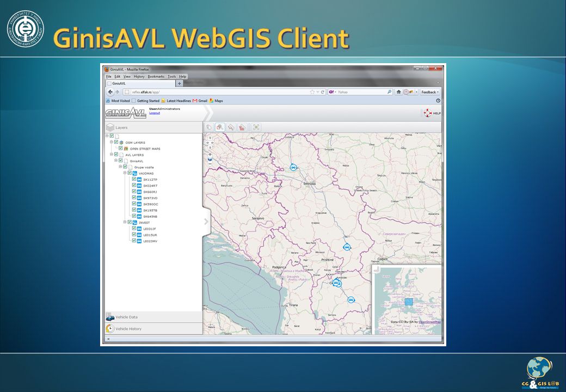Click the HELP lifebuoy icon
The image size is (566, 392).
428,113
